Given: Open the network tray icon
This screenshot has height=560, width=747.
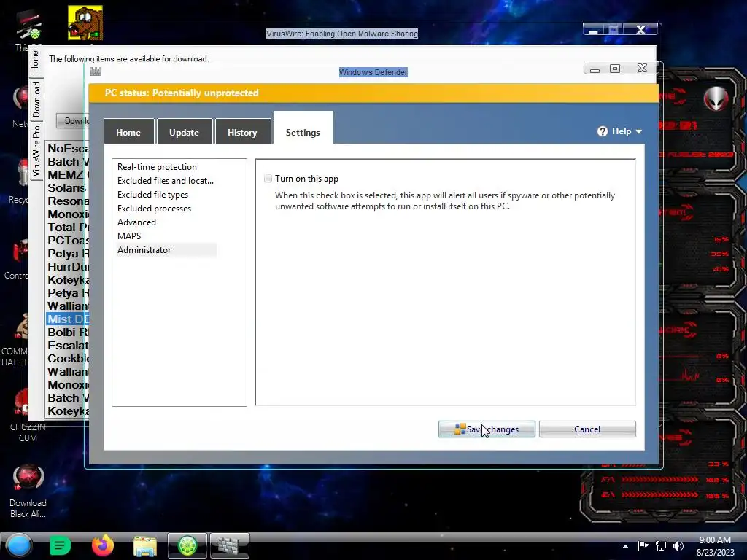Looking at the screenshot, I should click(660, 546).
